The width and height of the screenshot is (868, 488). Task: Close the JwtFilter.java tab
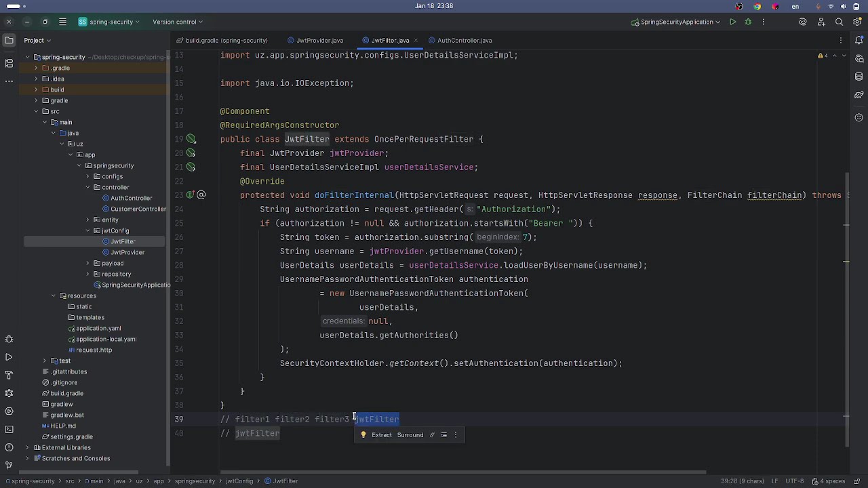click(x=415, y=41)
